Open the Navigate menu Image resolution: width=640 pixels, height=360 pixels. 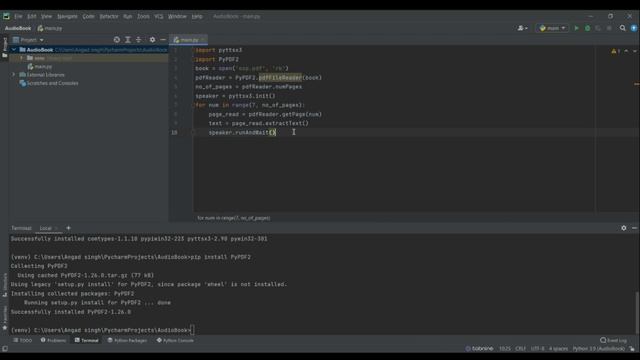(x=67, y=16)
